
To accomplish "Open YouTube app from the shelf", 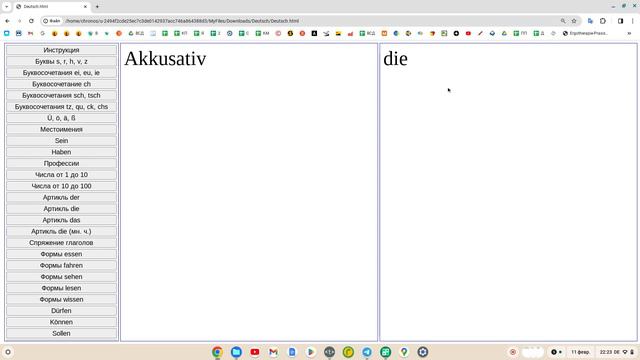I will click(x=255, y=352).
